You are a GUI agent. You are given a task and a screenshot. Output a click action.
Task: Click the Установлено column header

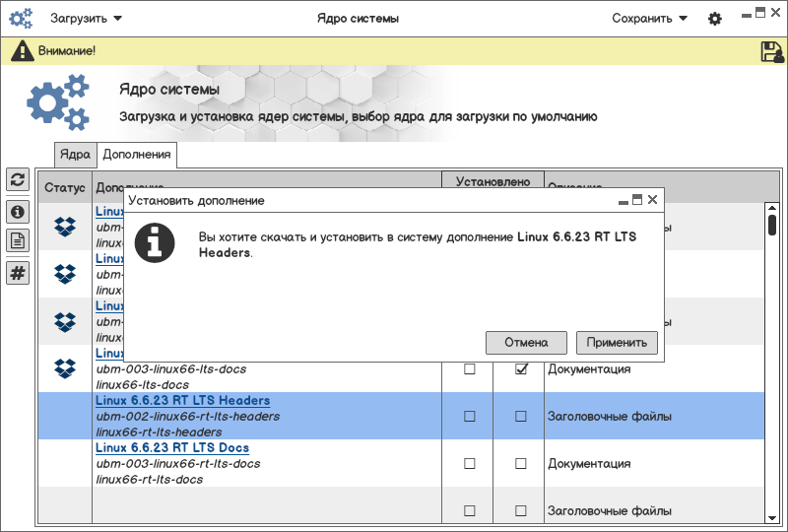(493, 181)
